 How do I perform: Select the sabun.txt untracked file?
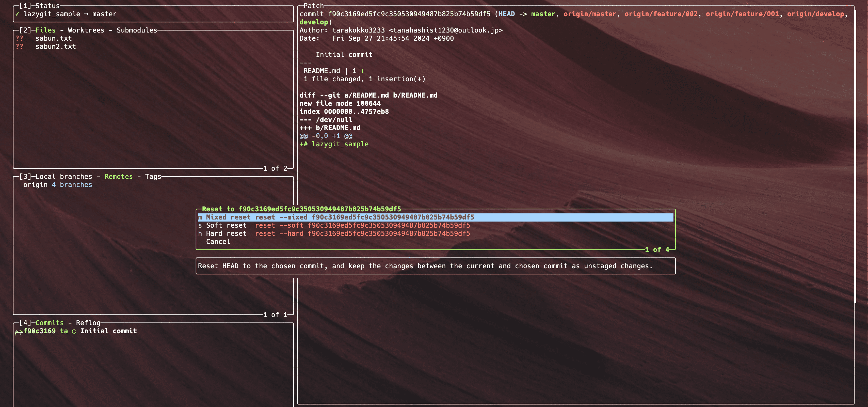(54, 38)
